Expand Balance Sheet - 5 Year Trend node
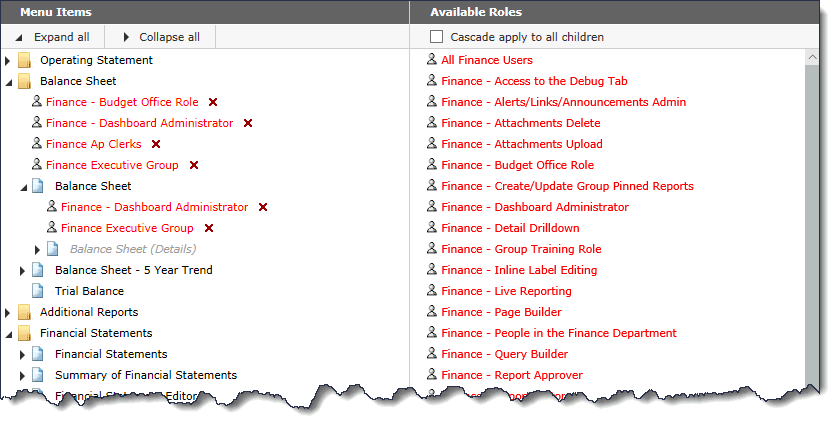This screenshot has height=428, width=835. pos(23,270)
